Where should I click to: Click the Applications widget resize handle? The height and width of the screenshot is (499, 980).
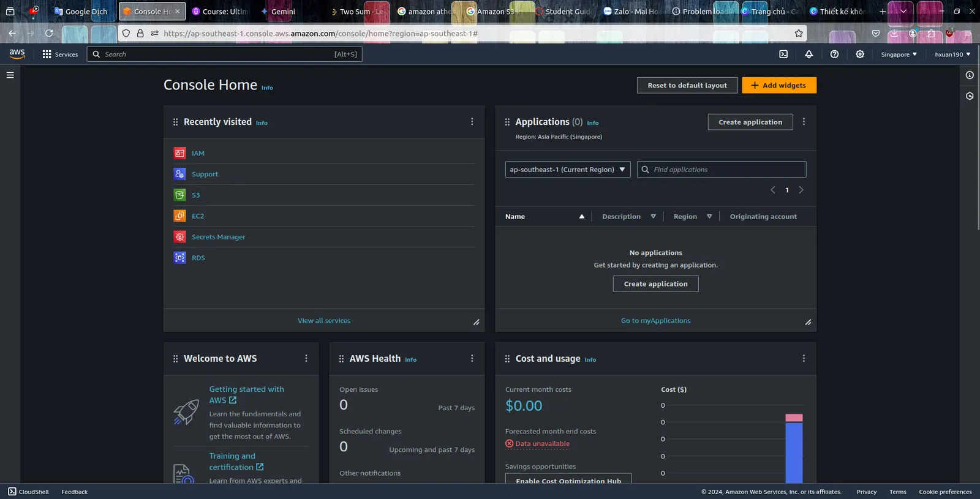(808, 322)
